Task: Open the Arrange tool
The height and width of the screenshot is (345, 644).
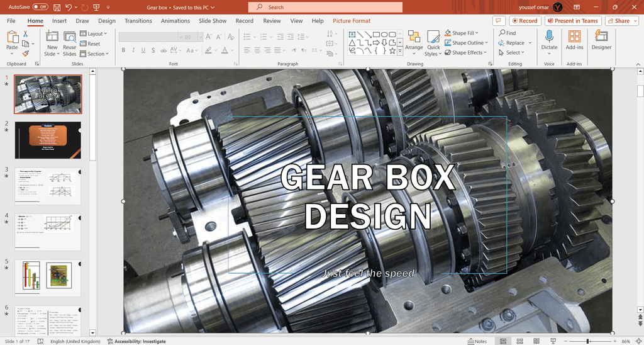Action: 414,43
